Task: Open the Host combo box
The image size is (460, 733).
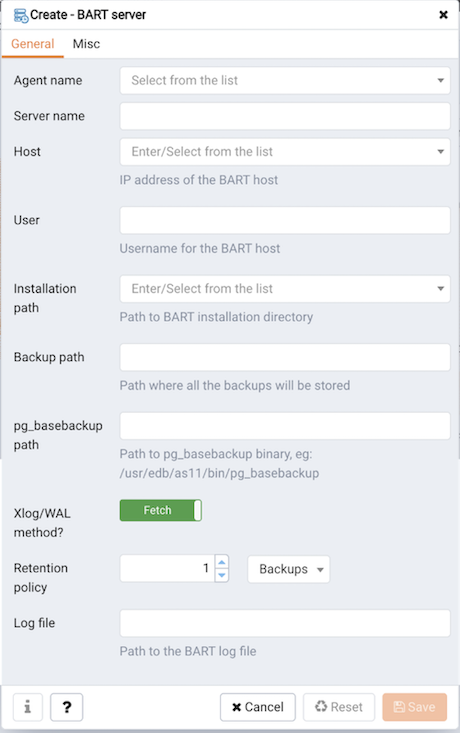Action: pyautogui.click(x=285, y=151)
